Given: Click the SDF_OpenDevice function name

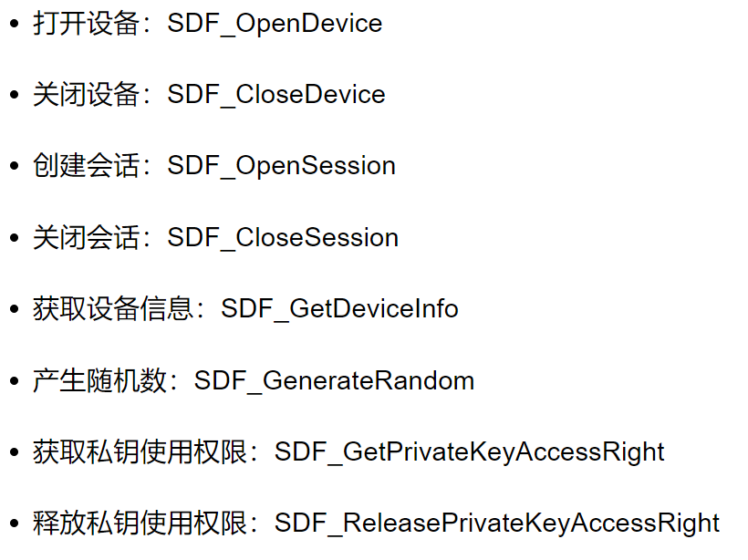Looking at the screenshot, I should pos(275,24).
